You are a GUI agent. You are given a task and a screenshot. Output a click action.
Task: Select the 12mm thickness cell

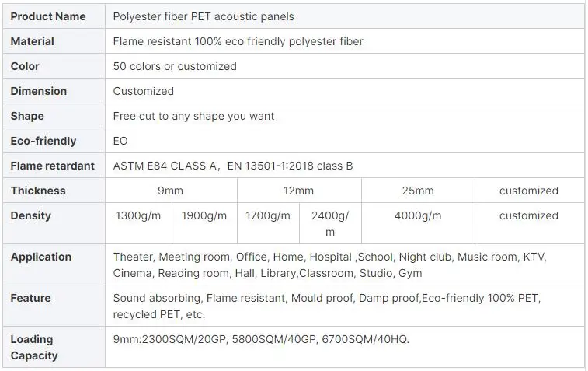(299, 191)
